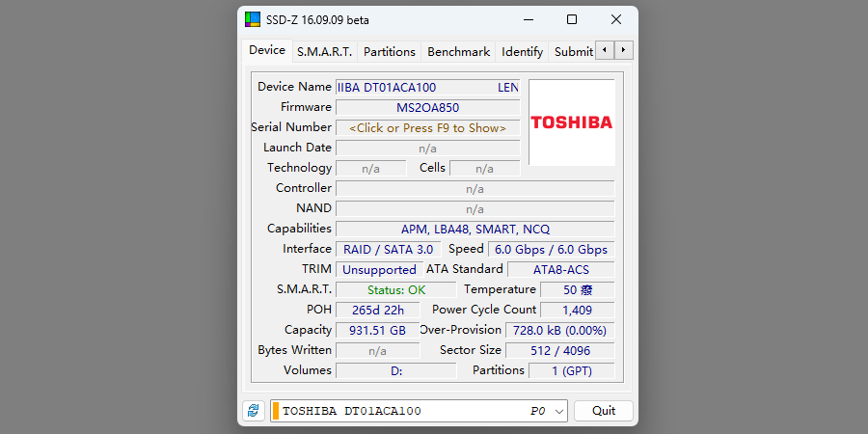868x434 pixels.
Task: Select the Device tab
Action: coord(267,51)
